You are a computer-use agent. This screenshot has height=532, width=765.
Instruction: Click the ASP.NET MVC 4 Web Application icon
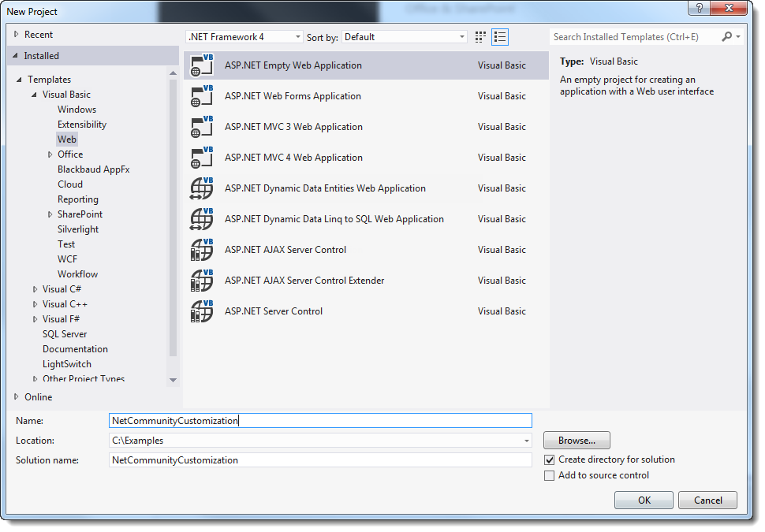click(x=201, y=158)
